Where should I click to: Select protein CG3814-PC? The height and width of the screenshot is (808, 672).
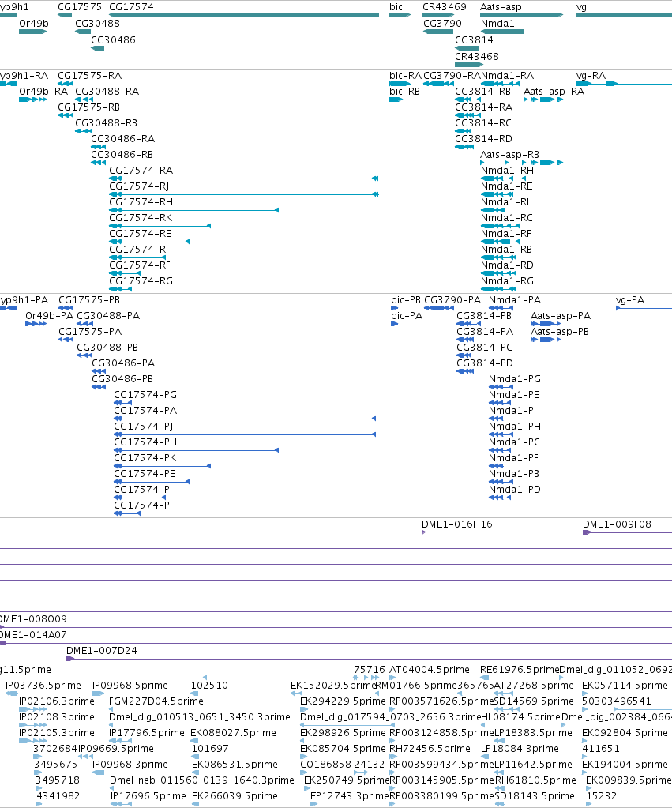(x=464, y=355)
